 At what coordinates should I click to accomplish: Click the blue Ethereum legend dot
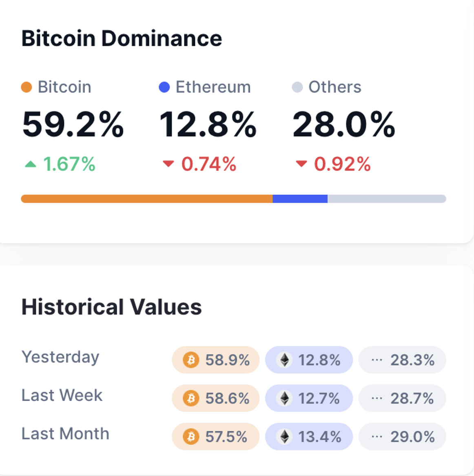(164, 87)
